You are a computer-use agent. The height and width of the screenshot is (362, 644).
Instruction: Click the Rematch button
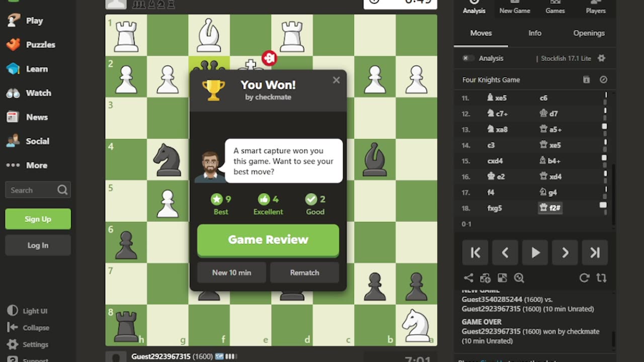click(x=304, y=273)
